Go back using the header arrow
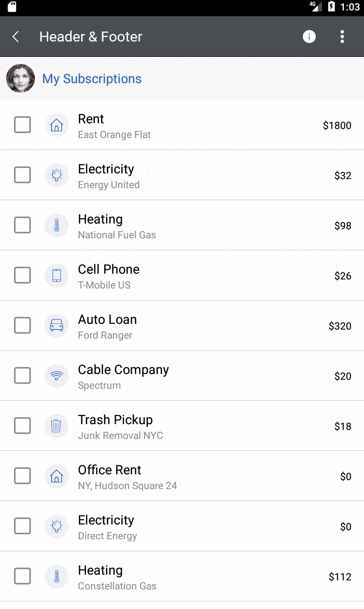The width and height of the screenshot is (364, 609). coord(16,37)
